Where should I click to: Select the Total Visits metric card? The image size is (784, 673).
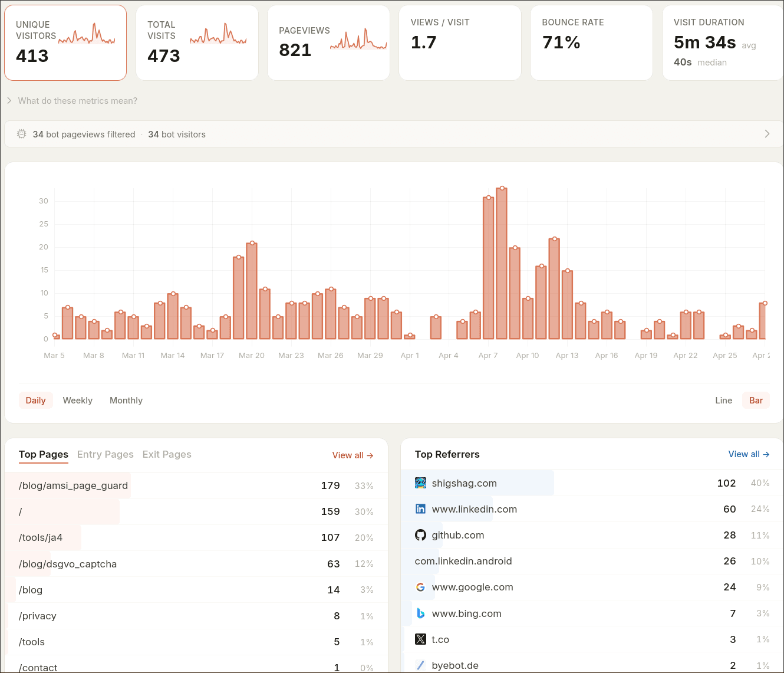197,42
